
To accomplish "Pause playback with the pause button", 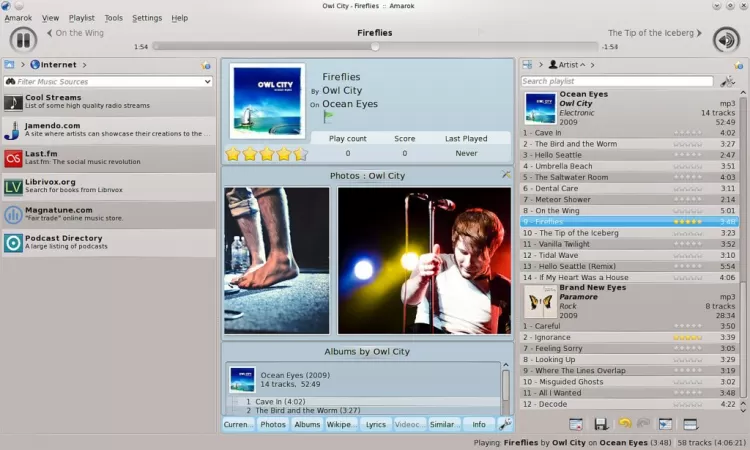I will click(23, 39).
